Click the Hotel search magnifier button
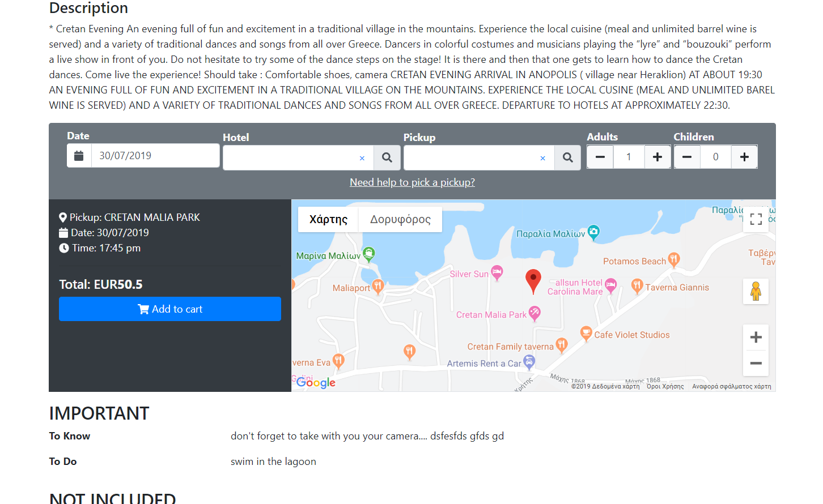Screen dimensions: 823x504 point(387,157)
